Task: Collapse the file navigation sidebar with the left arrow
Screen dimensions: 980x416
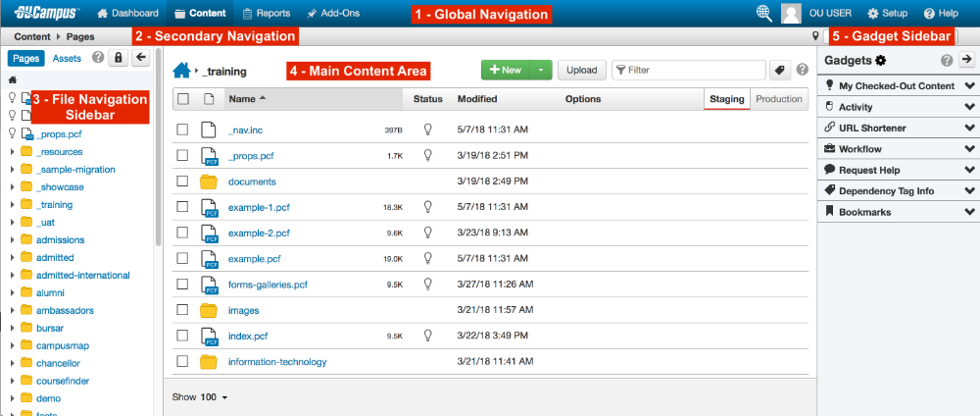Action: pos(140,59)
